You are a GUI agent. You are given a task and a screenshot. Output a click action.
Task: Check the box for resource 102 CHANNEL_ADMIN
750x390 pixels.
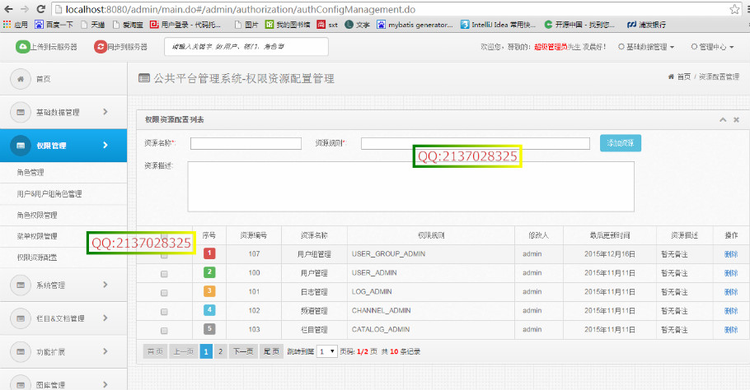pyautogui.click(x=164, y=312)
